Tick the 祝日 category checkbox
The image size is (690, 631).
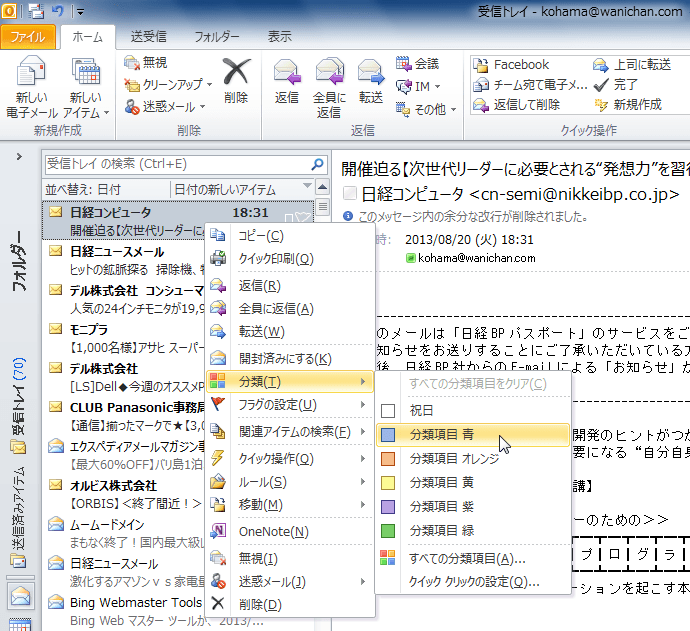pos(388,411)
